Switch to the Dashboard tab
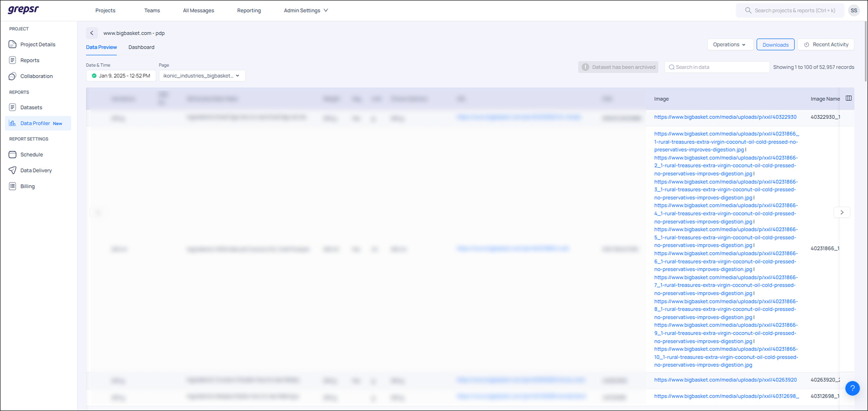The width and height of the screenshot is (868, 411). tap(141, 47)
